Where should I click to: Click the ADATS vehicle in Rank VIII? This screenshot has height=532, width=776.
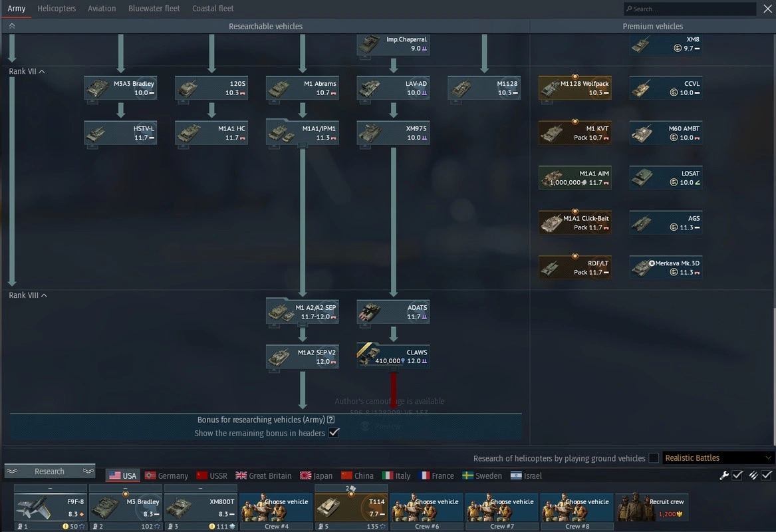coord(393,312)
